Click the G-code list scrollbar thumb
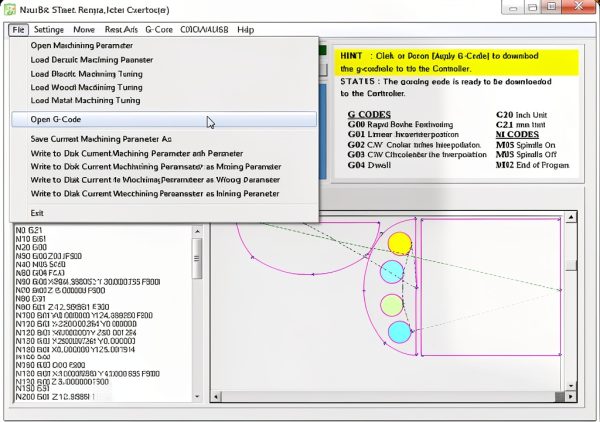 click(197, 258)
